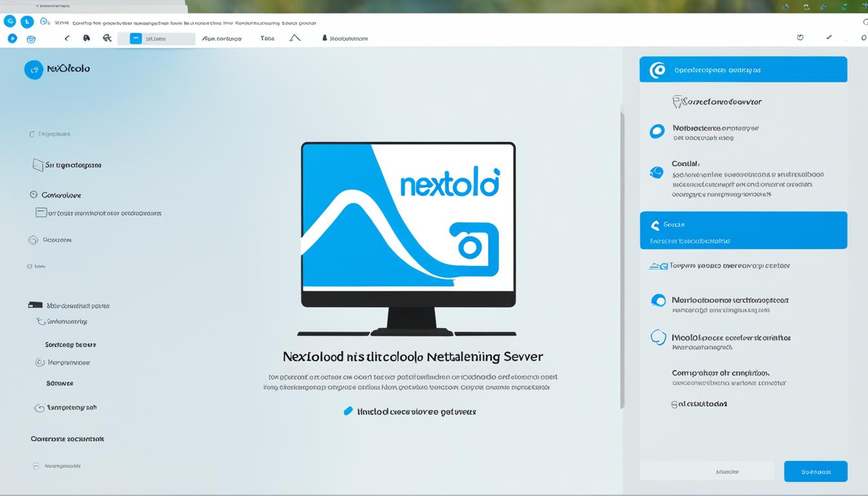Click the icon beside "Rantortcency soh" in sidebar
Screen dimensions: 868x496
pyautogui.click(x=39, y=408)
